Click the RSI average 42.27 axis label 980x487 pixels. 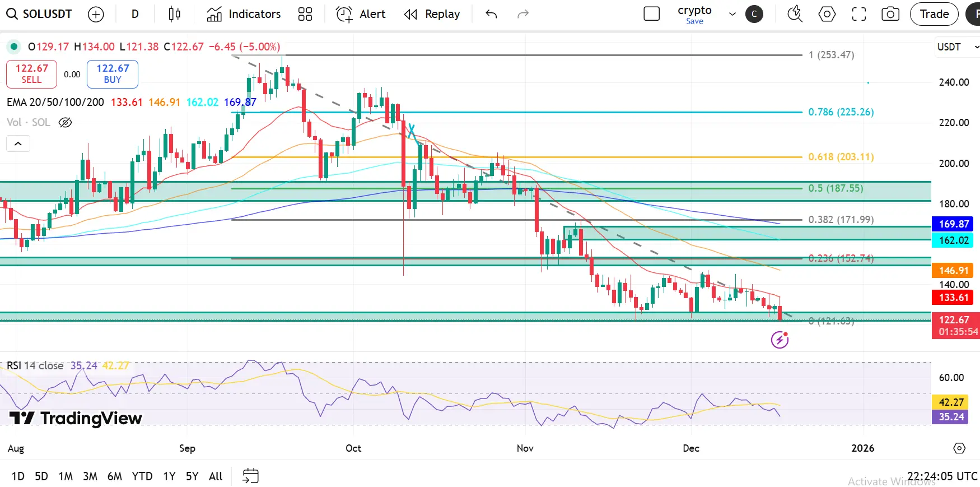coord(950,402)
